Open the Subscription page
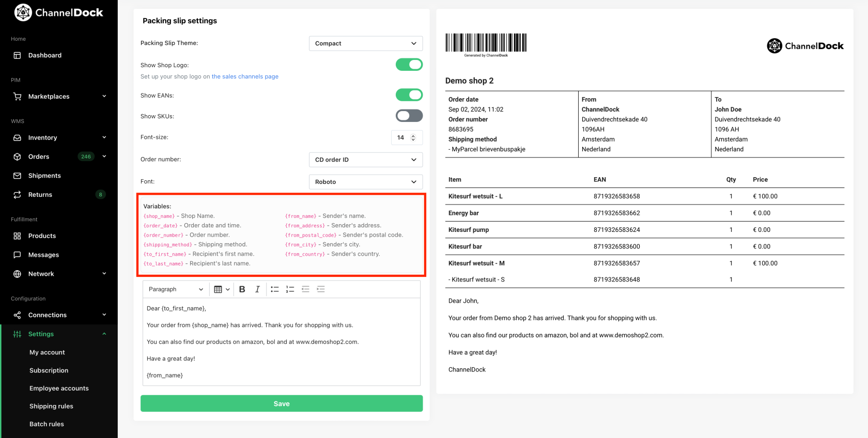 click(49, 370)
